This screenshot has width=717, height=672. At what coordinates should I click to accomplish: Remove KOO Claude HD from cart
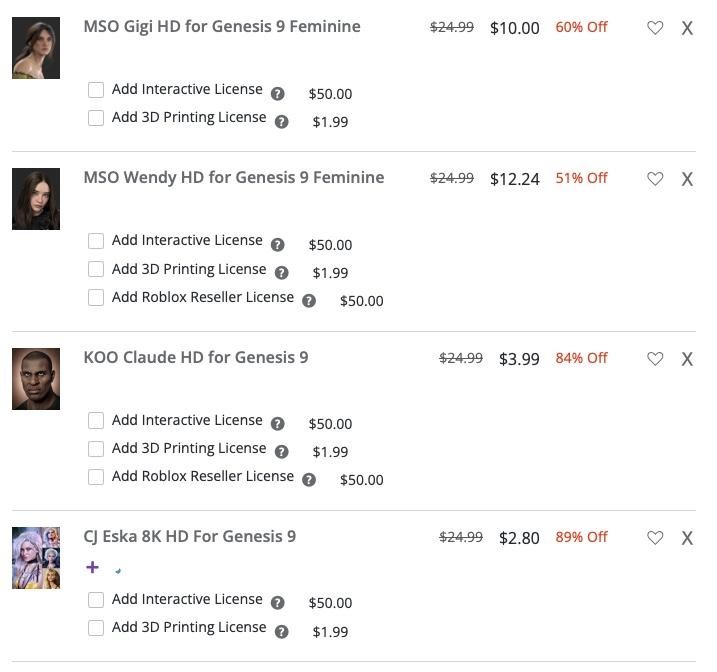687,358
